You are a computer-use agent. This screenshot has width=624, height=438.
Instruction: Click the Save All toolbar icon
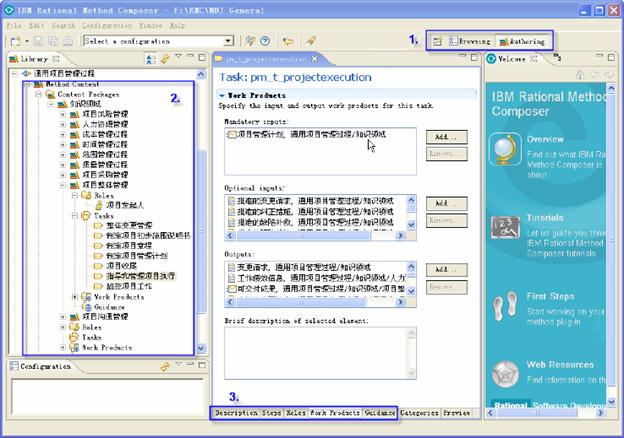click(x=53, y=41)
